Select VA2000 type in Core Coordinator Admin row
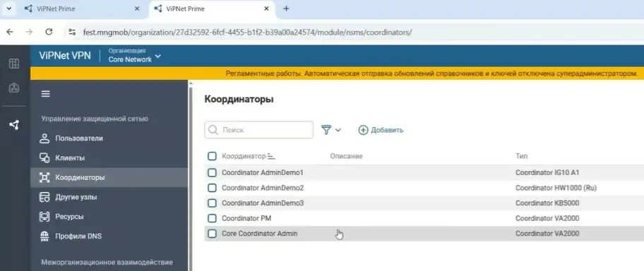 [547, 234]
